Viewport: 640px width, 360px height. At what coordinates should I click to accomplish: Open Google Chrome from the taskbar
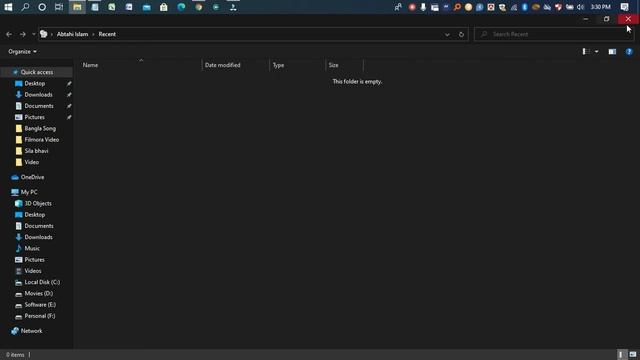tap(199, 7)
